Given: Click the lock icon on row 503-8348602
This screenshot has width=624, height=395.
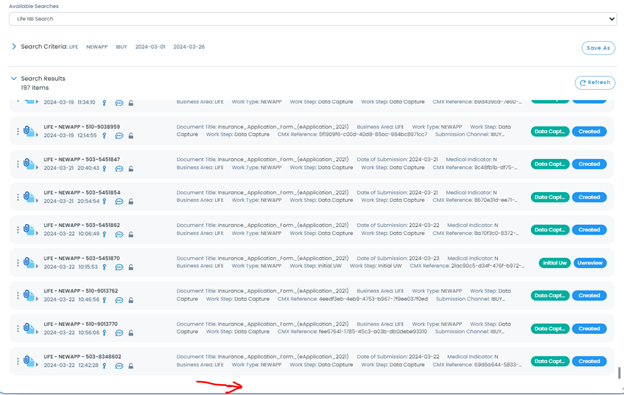Looking at the screenshot, I should (x=131, y=366).
